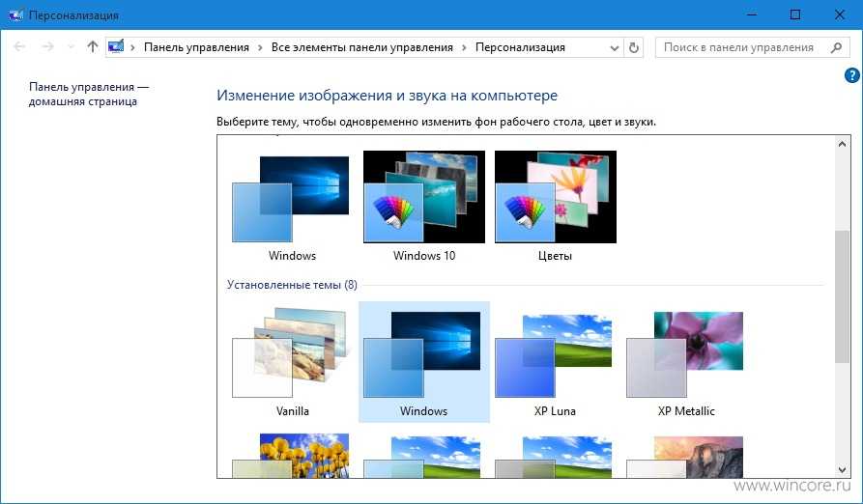Expand arrow after 'Панель управления' breadcrumb
Image resolution: width=863 pixels, height=504 pixels.
(260, 48)
